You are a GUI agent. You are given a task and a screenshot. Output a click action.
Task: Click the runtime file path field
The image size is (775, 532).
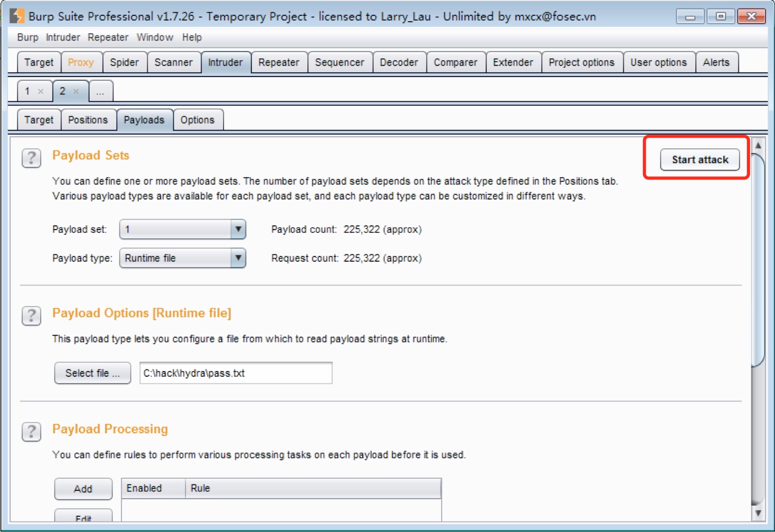236,373
